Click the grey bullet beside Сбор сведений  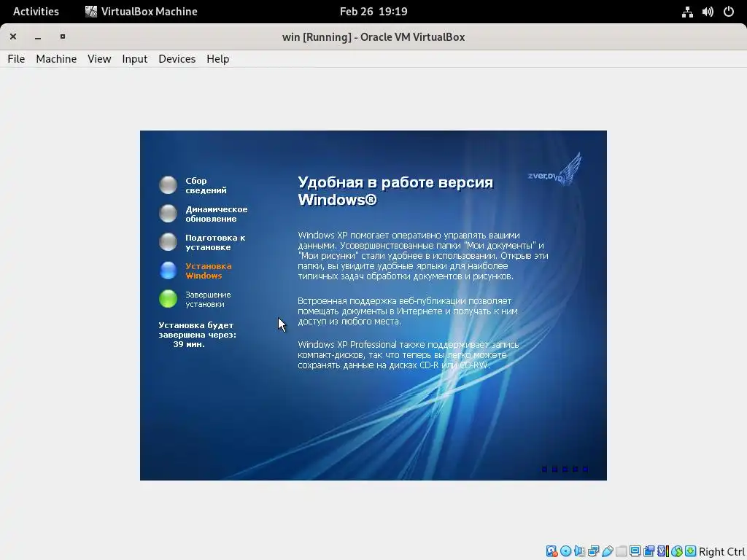169,184
